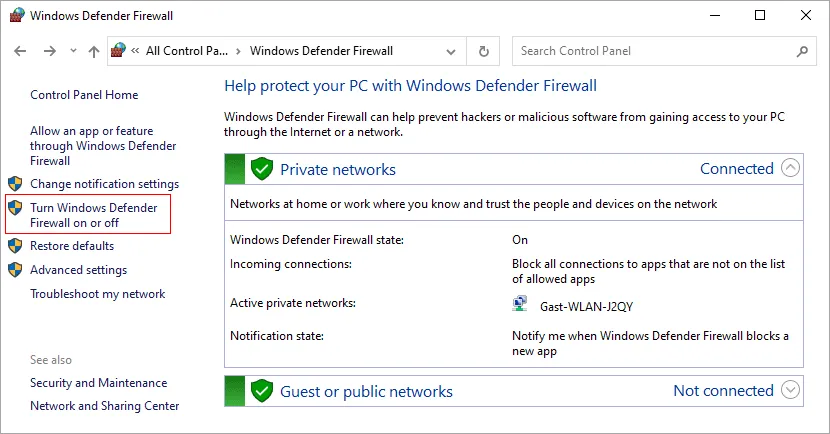830x434 pixels.
Task: Expand the Guest or public networks section
Action: 790,390
